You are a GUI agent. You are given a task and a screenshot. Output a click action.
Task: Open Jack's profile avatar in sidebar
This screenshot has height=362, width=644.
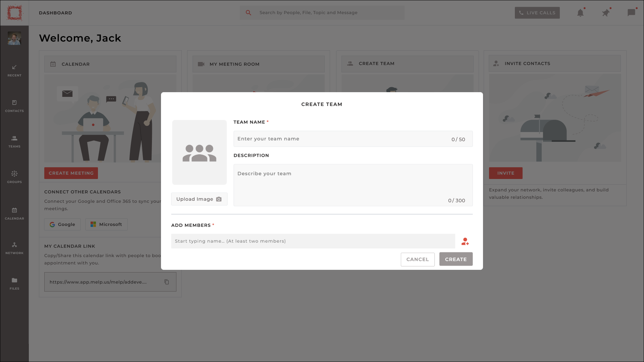tap(14, 39)
